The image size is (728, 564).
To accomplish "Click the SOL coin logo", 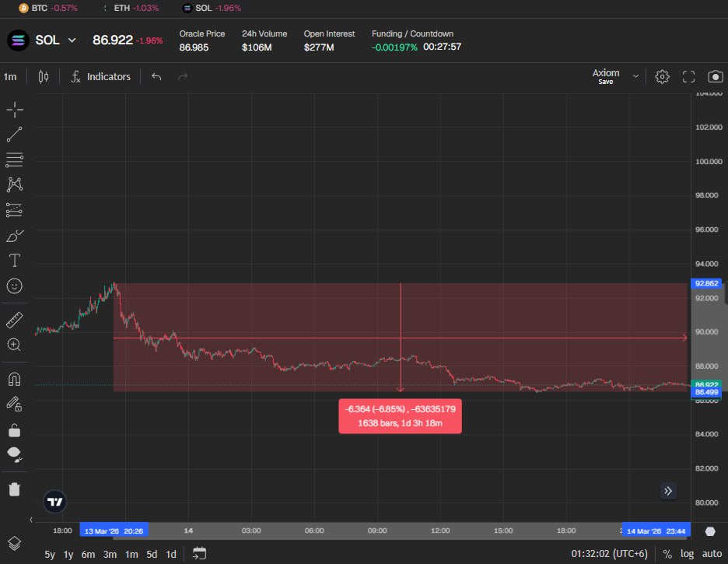I will click(18, 40).
